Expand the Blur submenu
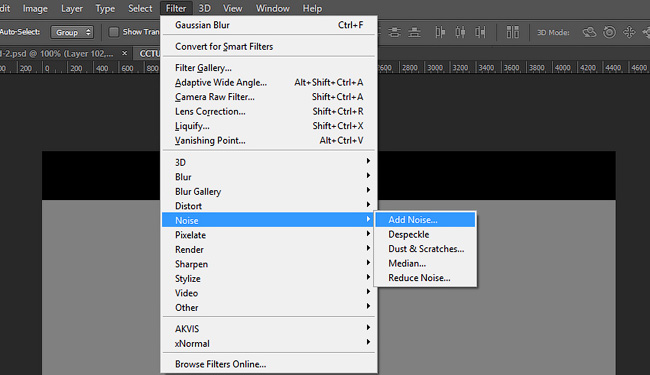Image resolution: width=650 pixels, height=375 pixels. [x=269, y=177]
